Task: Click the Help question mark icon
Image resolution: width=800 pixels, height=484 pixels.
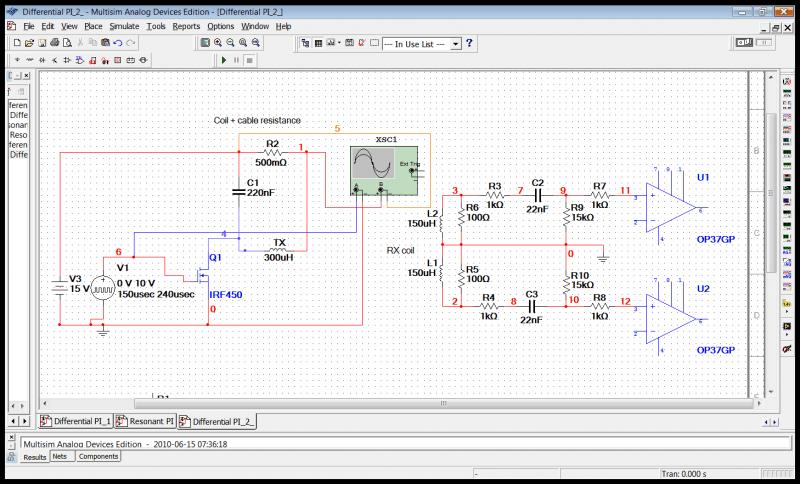Action: (x=469, y=43)
